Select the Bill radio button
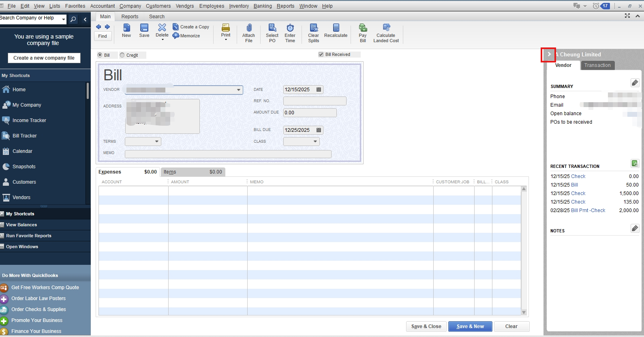Screen dimensions: 644x337 100,55
